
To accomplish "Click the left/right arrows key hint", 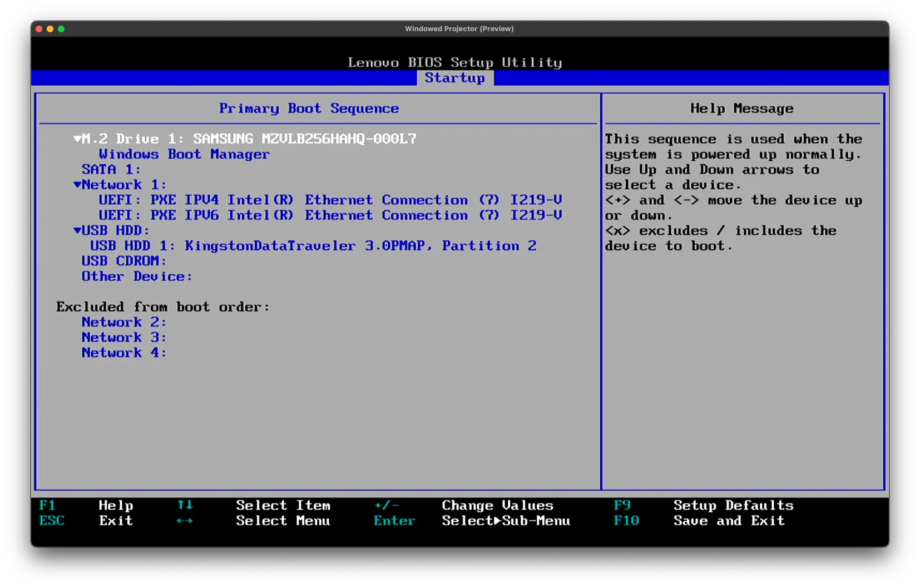I will (185, 521).
